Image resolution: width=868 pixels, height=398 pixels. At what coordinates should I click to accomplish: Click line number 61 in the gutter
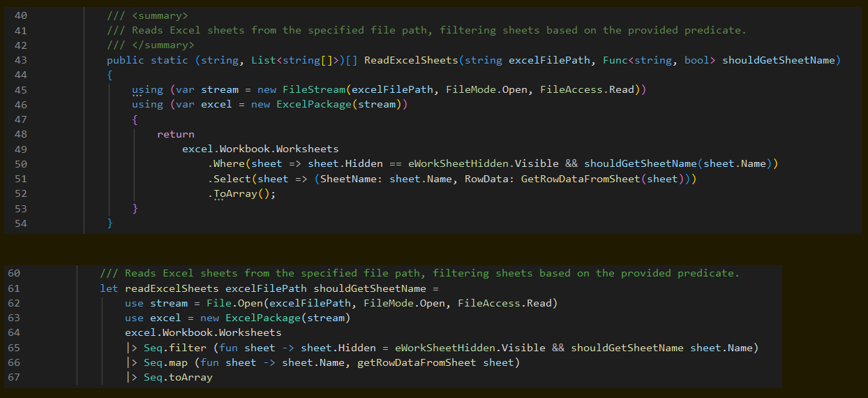pyautogui.click(x=14, y=288)
